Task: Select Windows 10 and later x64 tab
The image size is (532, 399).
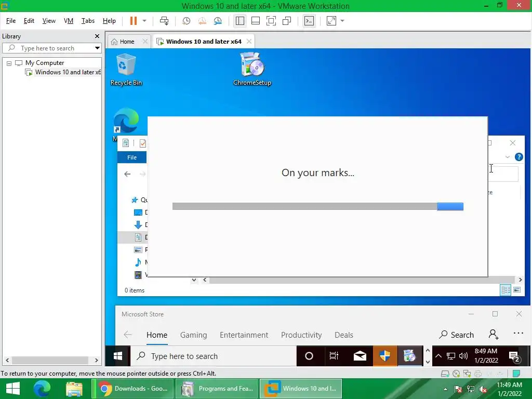Action: tap(204, 42)
